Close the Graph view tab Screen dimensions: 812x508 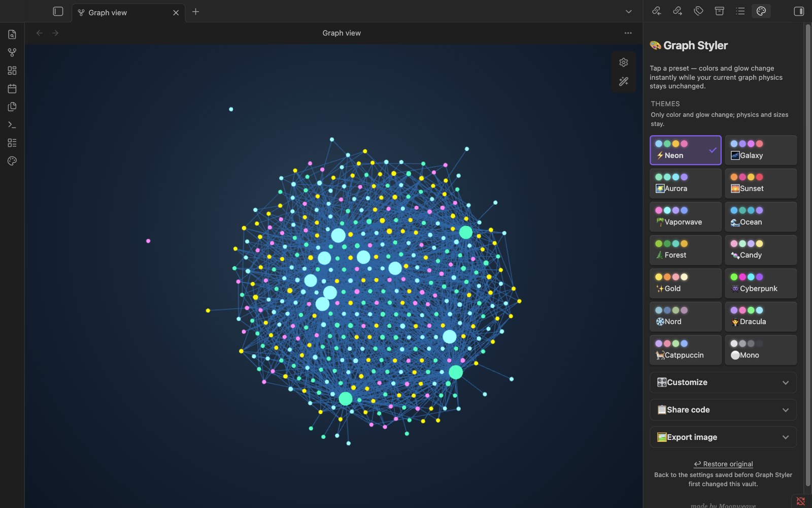[x=176, y=13]
